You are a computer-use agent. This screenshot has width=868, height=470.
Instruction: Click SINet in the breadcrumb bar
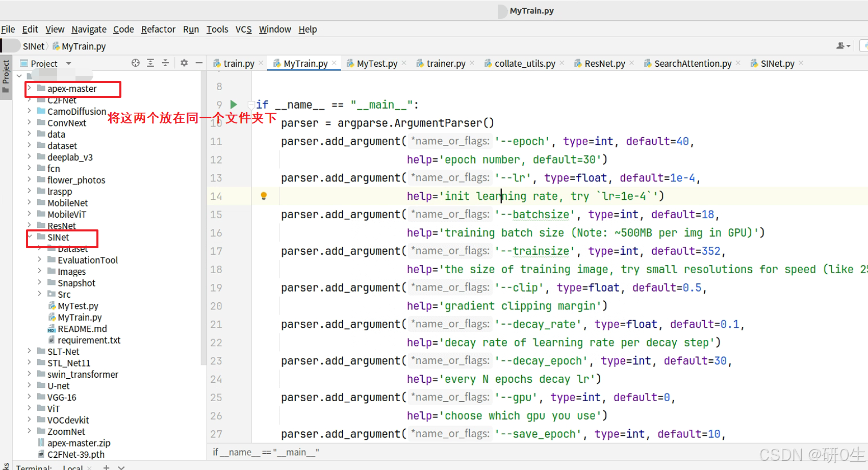click(x=34, y=46)
